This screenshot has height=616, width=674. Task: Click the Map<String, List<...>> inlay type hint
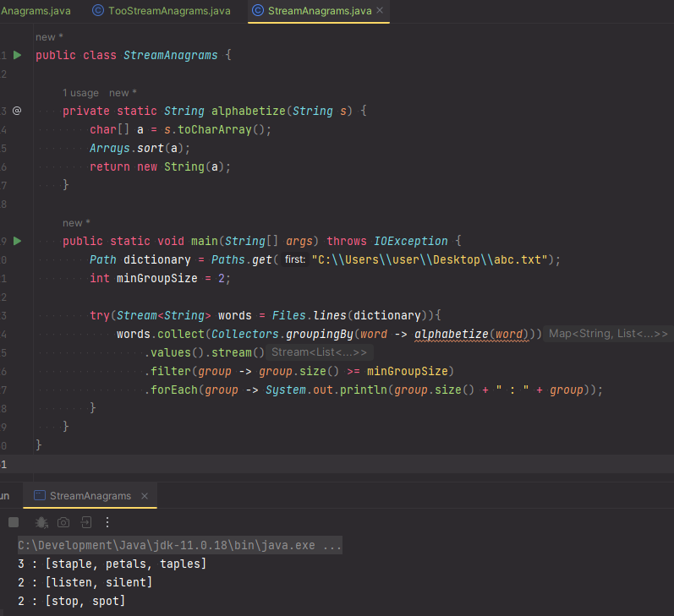608,334
